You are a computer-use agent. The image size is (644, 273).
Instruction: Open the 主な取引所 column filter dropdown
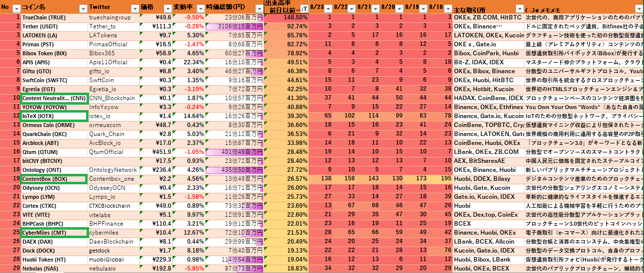[x=519, y=8]
